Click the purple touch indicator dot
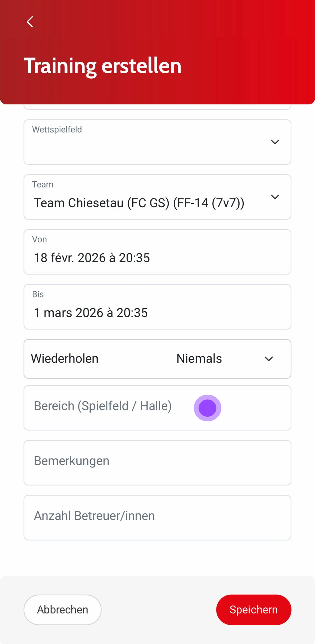The width and height of the screenshot is (315, 644). 208,408
